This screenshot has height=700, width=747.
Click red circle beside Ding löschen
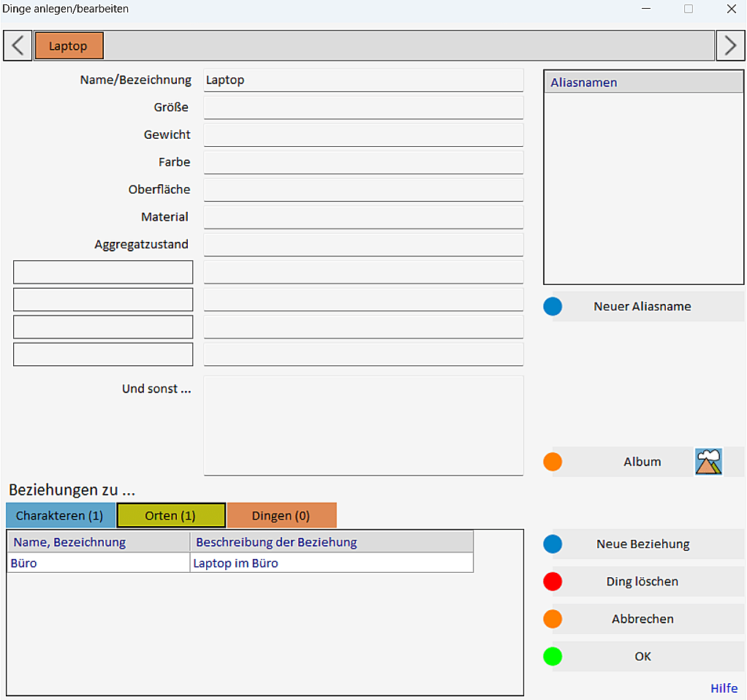[x=553, y=582]
